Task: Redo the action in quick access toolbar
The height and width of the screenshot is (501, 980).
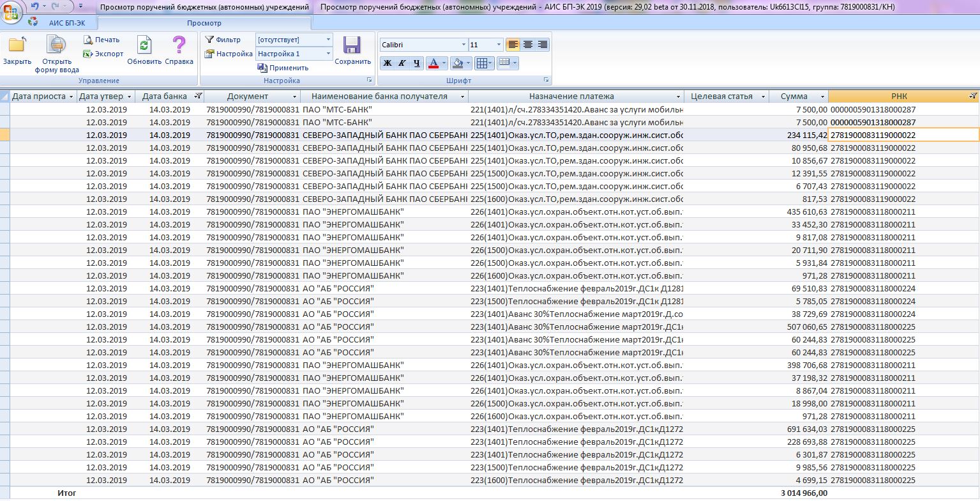Action: click(55, 6)
